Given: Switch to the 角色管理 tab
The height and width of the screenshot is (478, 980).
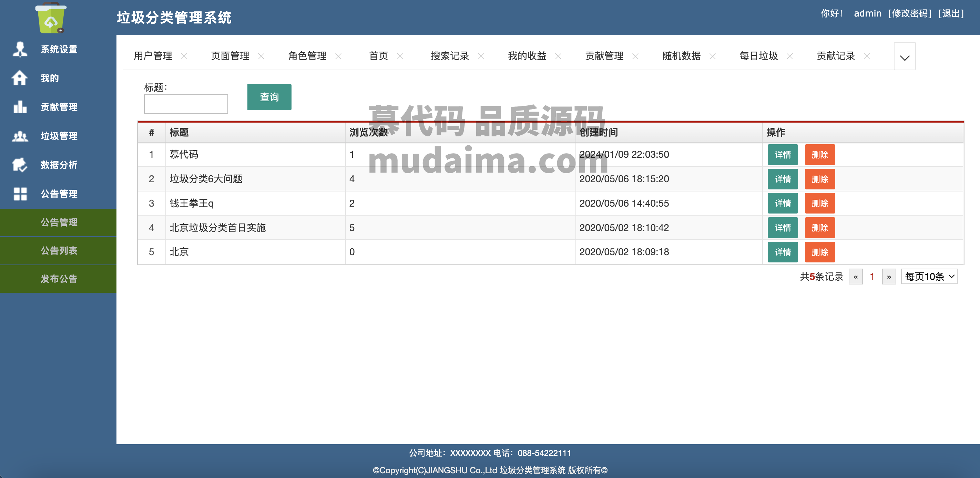Looking at the screenshot, I should point(307,56).
